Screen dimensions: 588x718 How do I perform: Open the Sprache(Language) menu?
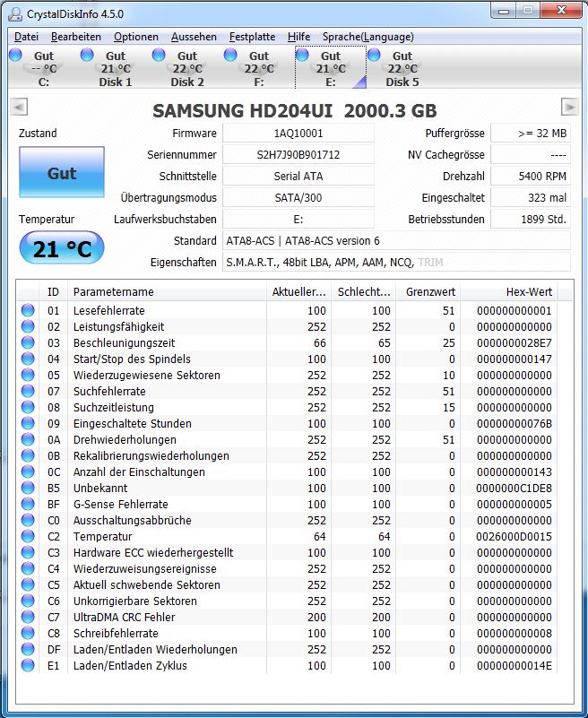coord(367,37)
